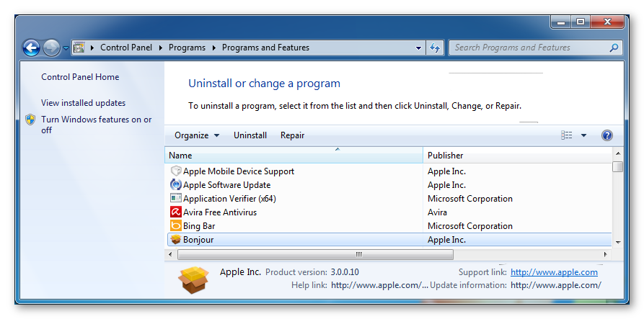Viewport: 644px width, 319px height.
Task: Click the search magnifier icon
Action: click(614, 48)
